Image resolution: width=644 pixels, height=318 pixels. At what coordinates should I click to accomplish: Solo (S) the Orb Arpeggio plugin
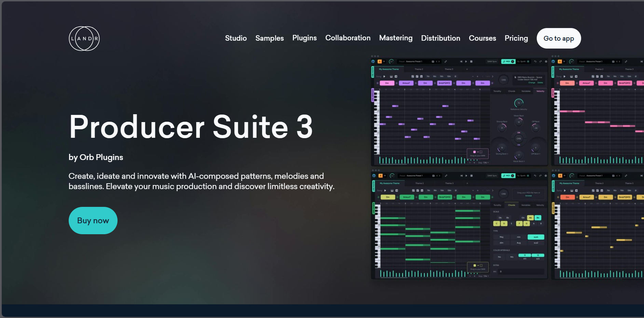tap(380, 62)
